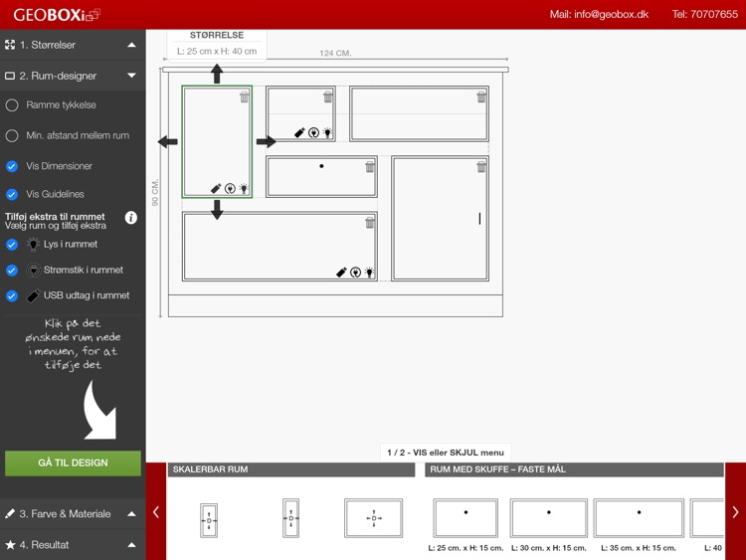Select the tall right room in design
The width and height of the screenshot is (746, 560).
[440, 219]
